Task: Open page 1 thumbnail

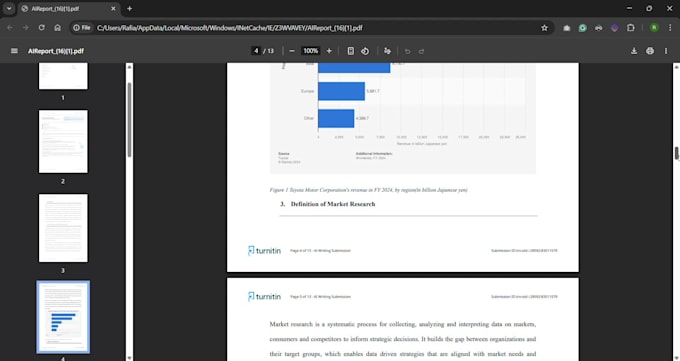Action: tap(63, 76)
